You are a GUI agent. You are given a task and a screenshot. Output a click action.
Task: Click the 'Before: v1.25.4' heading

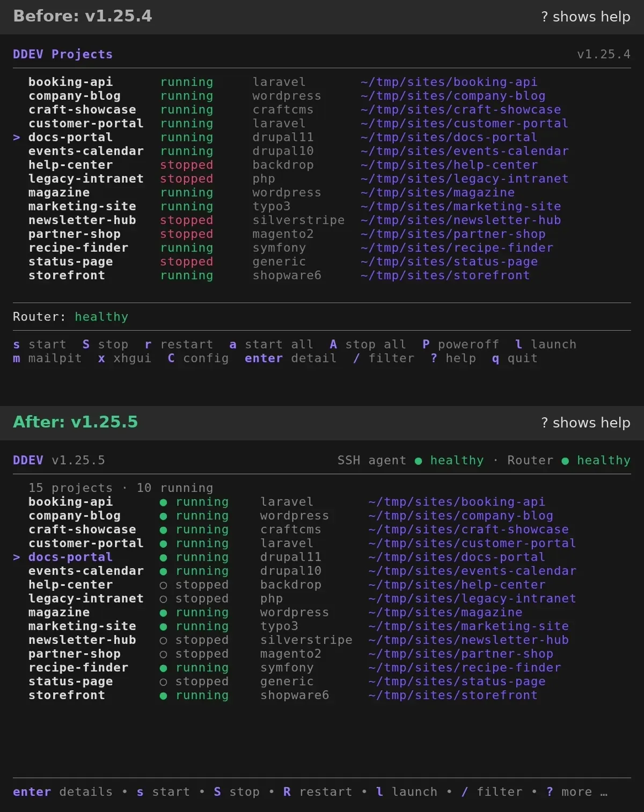pos(83,16)
